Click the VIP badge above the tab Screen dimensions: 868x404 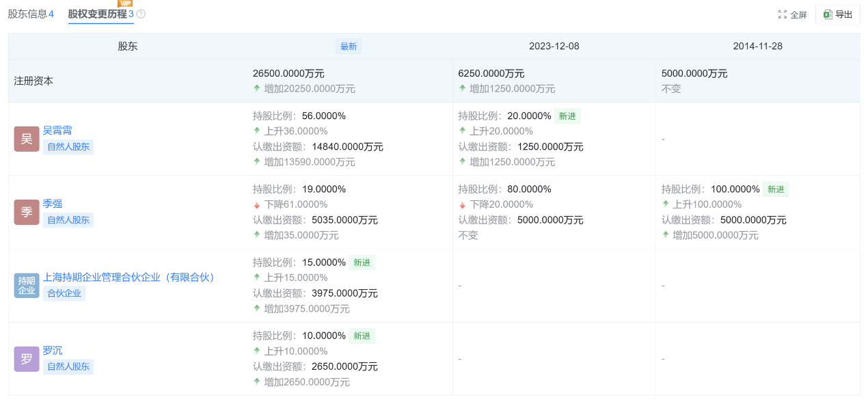tap(125, 3)
